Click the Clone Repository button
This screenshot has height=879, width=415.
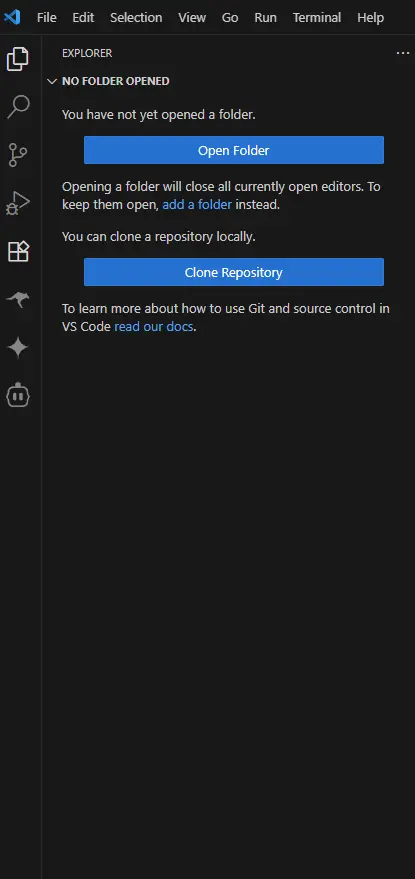pos(234,272)
